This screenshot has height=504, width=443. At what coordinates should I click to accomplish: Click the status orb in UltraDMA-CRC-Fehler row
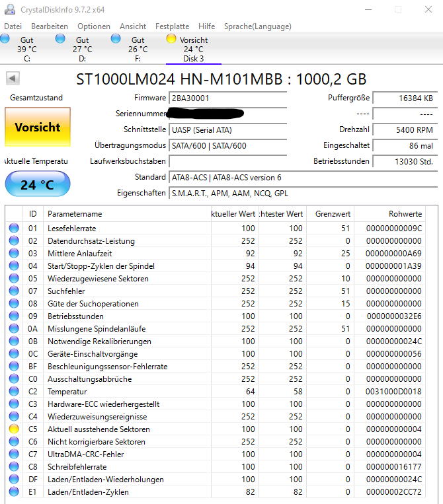(14, 454)
